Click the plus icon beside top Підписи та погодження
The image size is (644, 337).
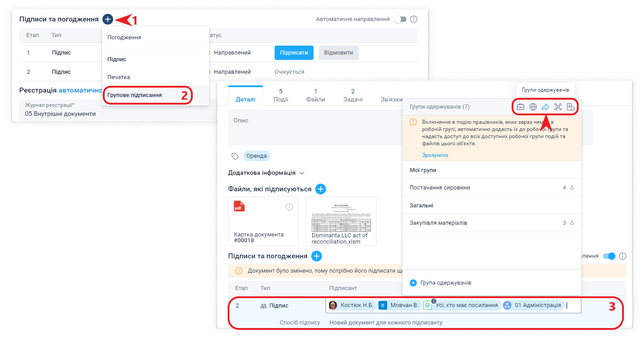tap(107, 19)
